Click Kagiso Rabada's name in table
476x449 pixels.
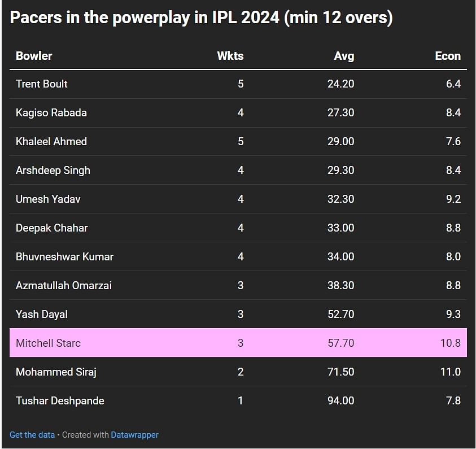click(51, 113)
